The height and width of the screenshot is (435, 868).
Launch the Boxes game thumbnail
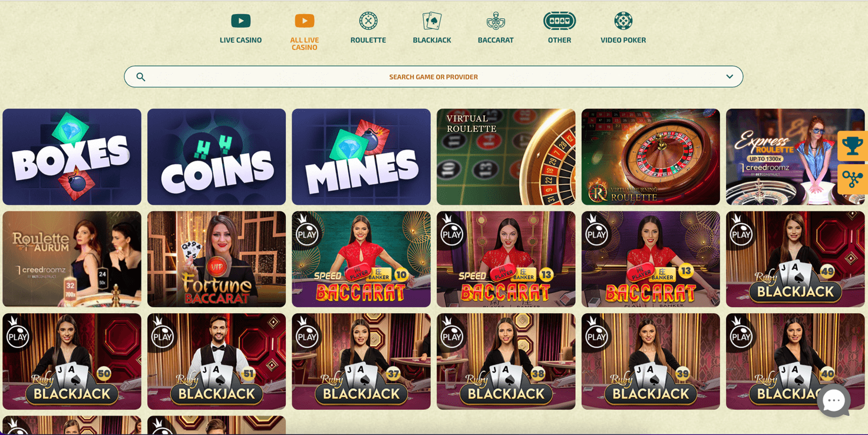72,157
